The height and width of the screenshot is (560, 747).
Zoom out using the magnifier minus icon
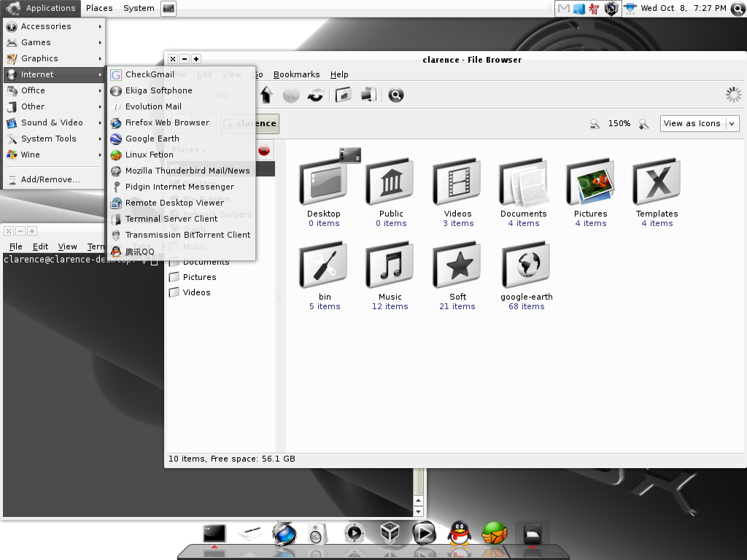[x=595, y=124]
